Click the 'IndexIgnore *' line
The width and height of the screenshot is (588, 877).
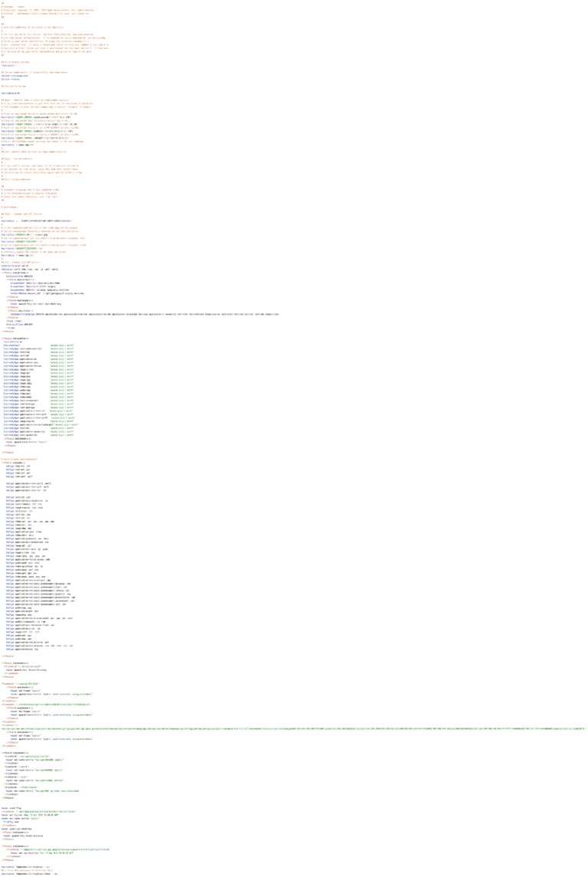click(9, 65)
